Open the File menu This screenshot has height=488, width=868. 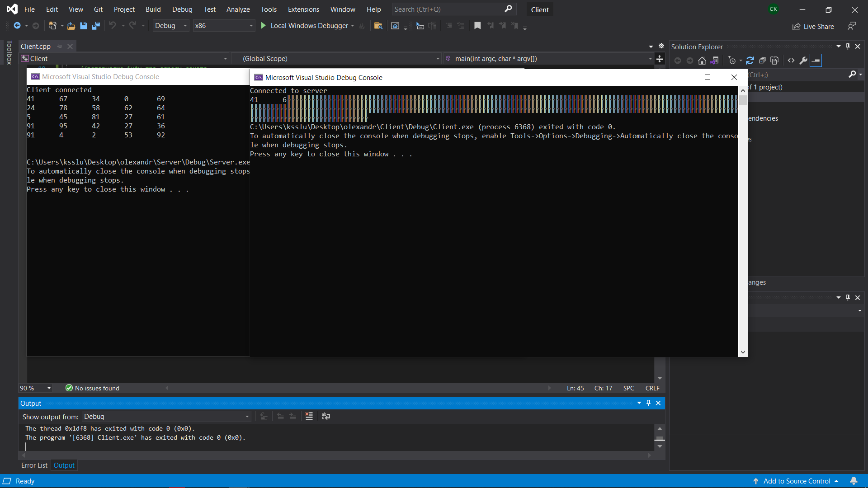[29, 9]
